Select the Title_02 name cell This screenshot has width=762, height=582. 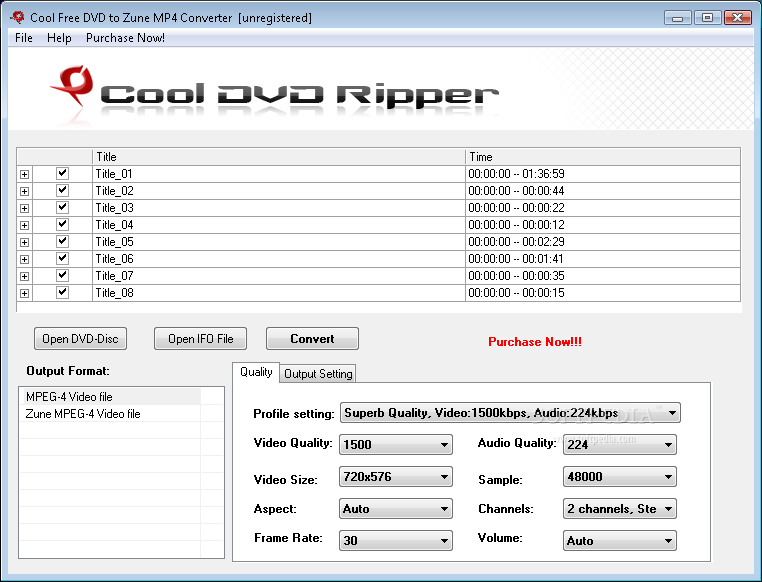pos(278,191)
